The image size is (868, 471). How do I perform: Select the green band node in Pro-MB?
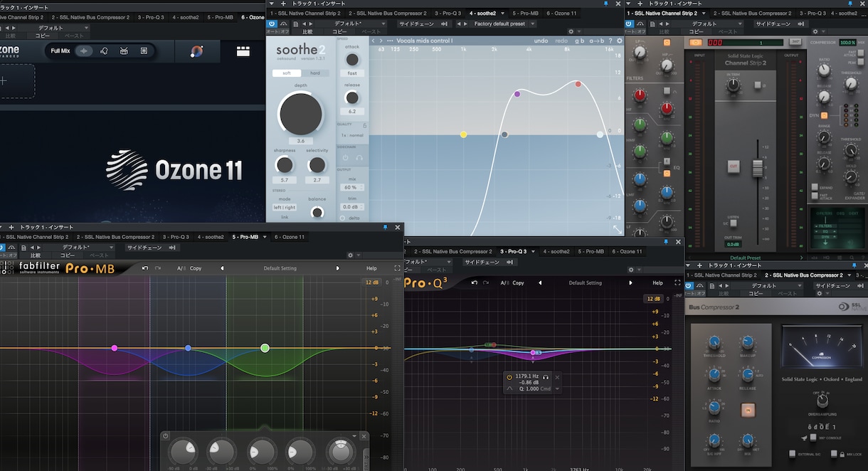pyautogui.click(x=265, y=348)
